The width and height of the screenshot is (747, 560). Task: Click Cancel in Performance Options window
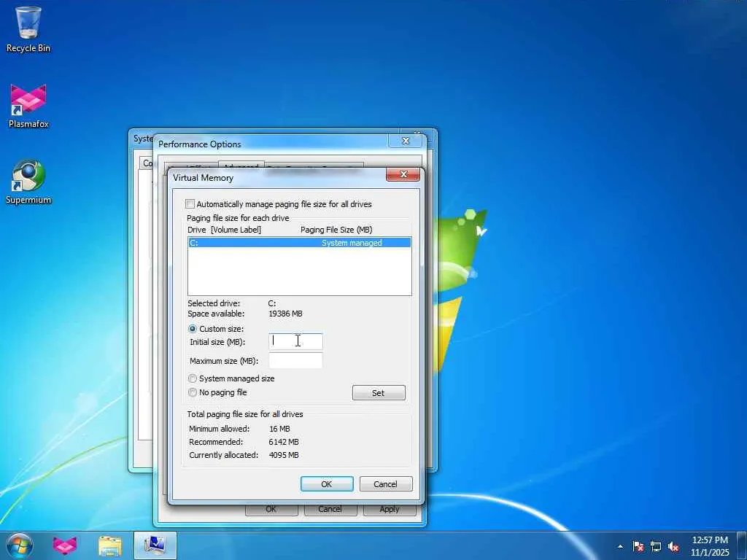coord(330,509)
